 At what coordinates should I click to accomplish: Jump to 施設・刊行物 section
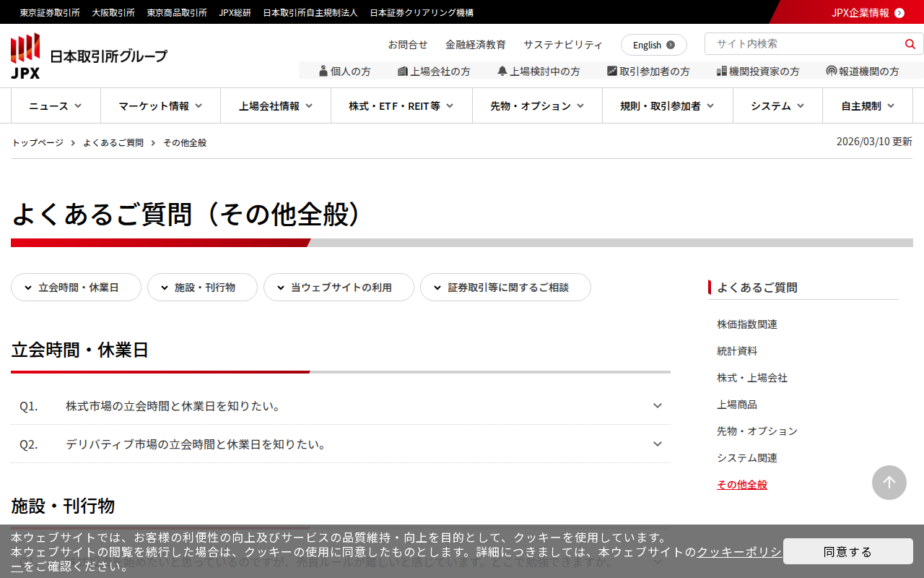pos(203,288)
